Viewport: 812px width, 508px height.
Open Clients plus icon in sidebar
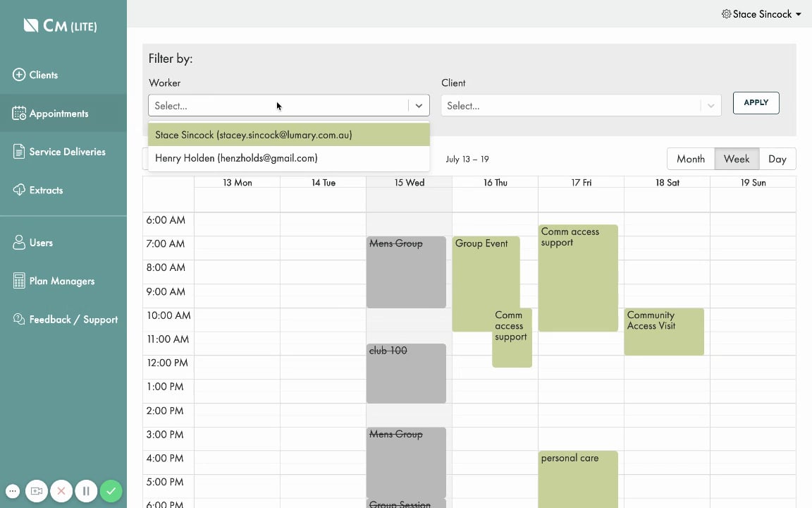pyautogui.click(x=19, y=75)
